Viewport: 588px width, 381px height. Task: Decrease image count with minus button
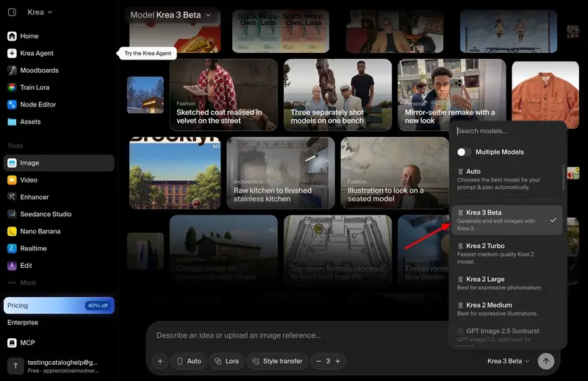point(318,361)
